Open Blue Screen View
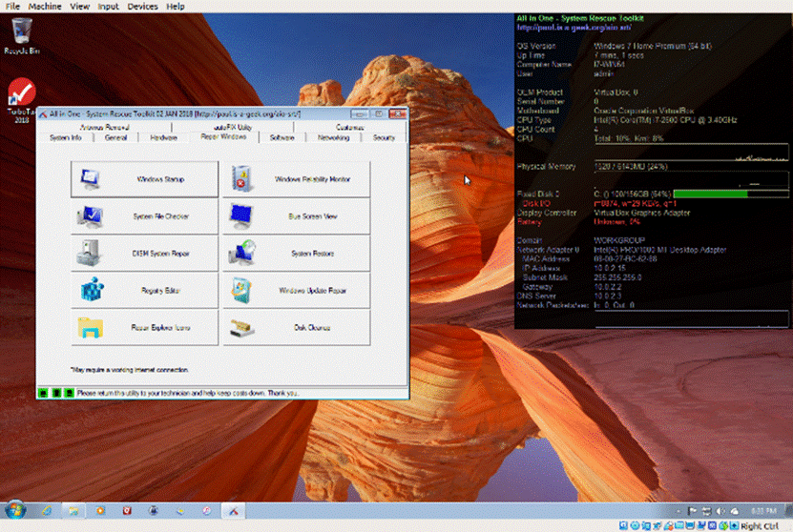The image size is (793, 532). point(297,216)
